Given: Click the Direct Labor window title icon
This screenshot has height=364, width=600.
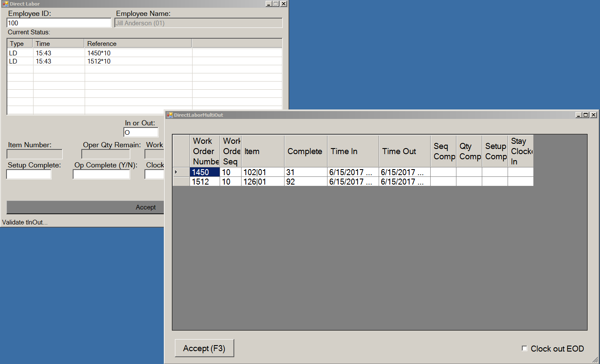Looking at the screenshot, I should pyautogui.click(x=5, y=4).
